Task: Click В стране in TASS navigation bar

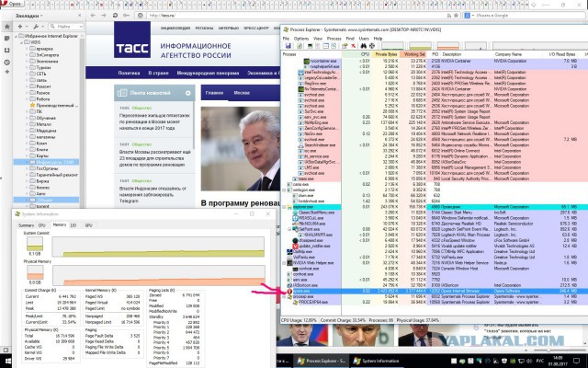Action: tap(158, 74)
